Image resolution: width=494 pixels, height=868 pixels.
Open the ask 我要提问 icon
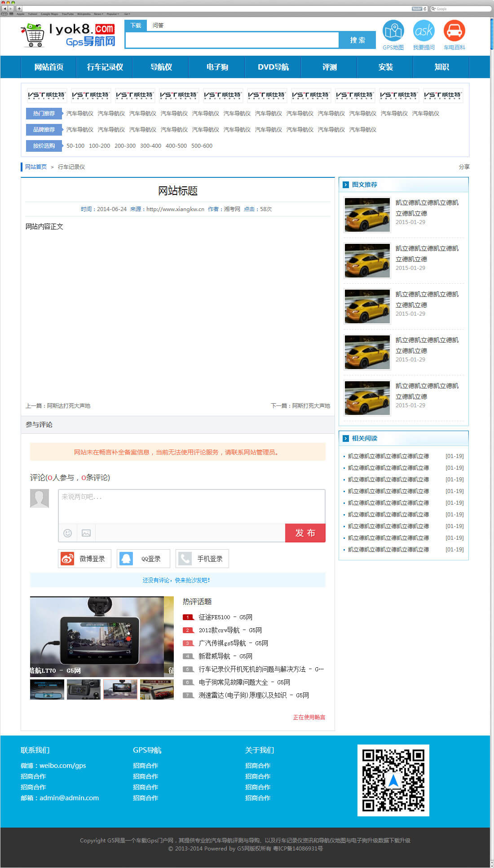pos(423,31)
